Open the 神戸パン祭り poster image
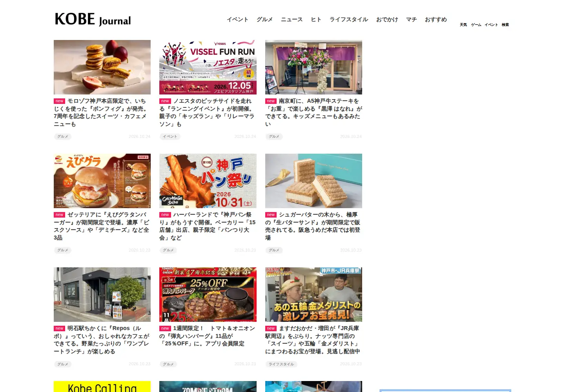Viewport: 565px width, 392px height. [208, 181]
